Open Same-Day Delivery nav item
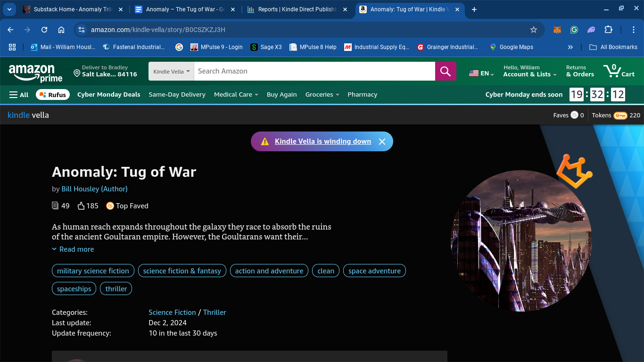The height and width of the screenshot is (362, 644). click(x=177, y=95)
